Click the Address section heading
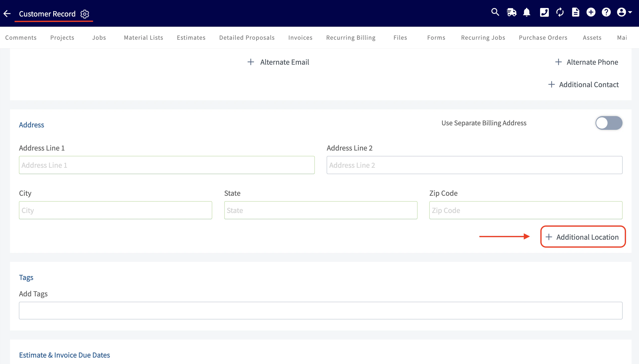 pos(31,125)
